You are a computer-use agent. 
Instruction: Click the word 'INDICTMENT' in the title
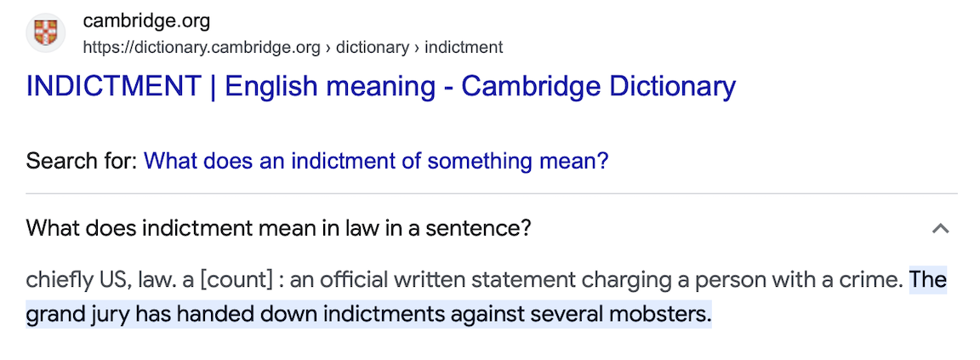pyautogui.click(x=114, y=86)
